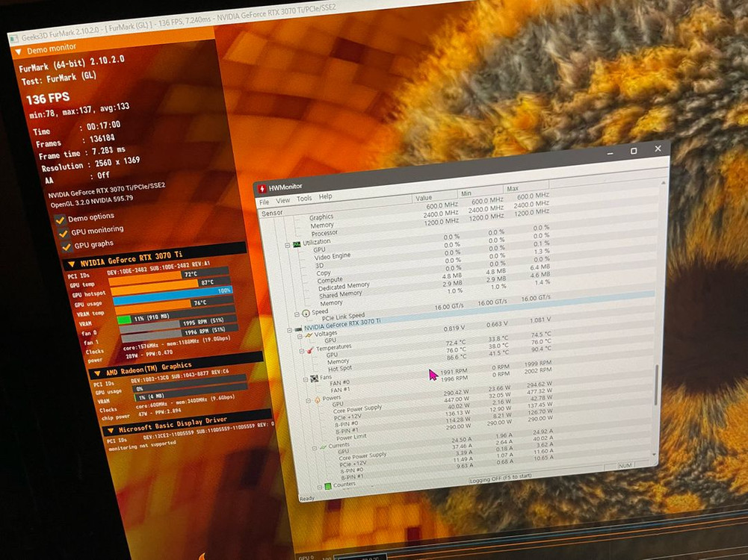
Task: Click the Powers sensor icon
Action: click(318, 399)
